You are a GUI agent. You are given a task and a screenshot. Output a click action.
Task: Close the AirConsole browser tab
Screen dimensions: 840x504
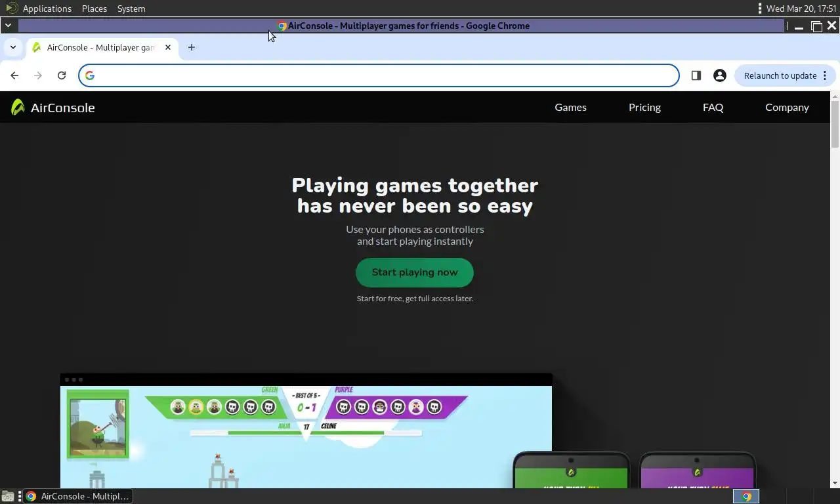coord(168,47)
